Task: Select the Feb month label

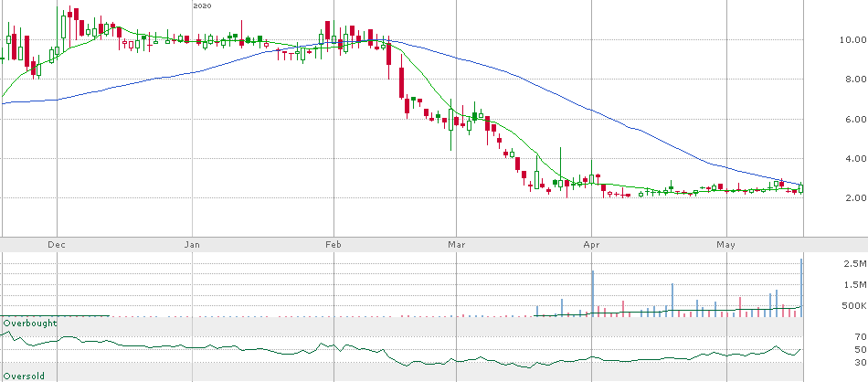Action: (333, 245)
